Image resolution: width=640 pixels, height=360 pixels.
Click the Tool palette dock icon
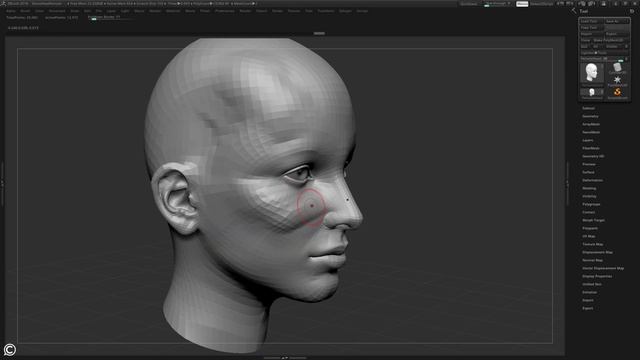(632, 11)
